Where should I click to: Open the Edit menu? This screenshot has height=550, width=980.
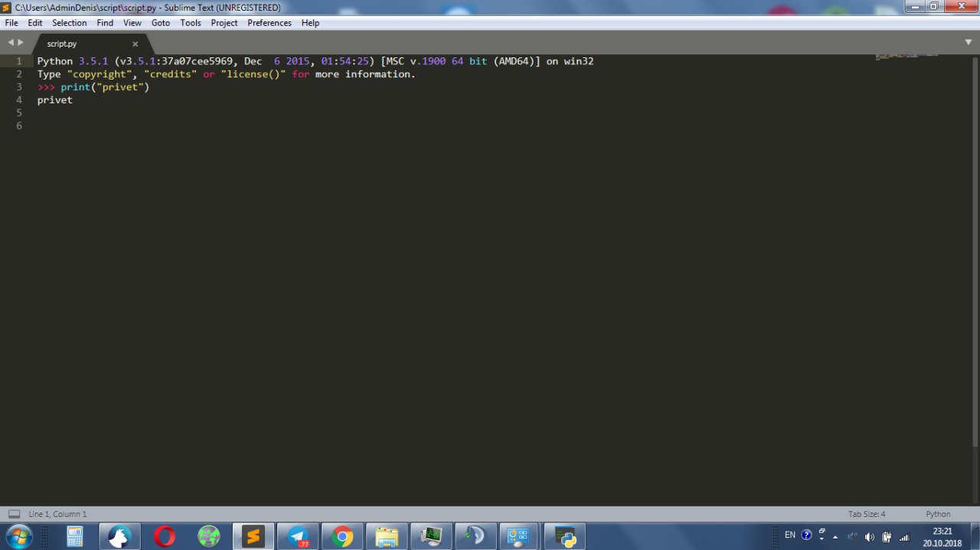[x=35, y=23]
